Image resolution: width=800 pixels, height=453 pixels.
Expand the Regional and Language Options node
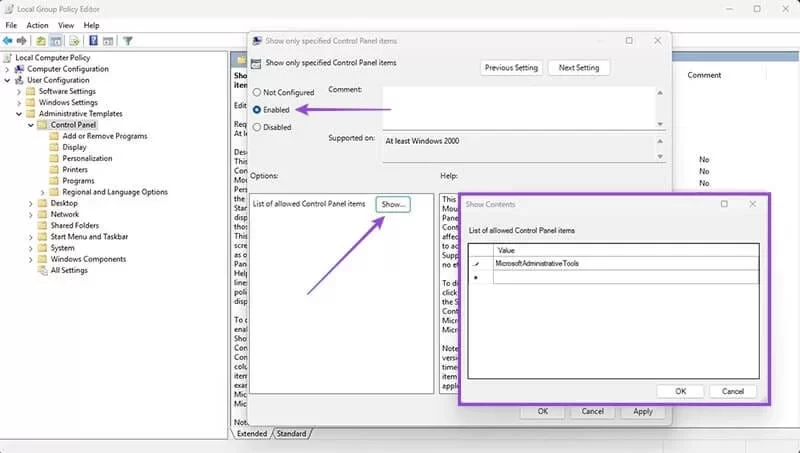(42, 192)
